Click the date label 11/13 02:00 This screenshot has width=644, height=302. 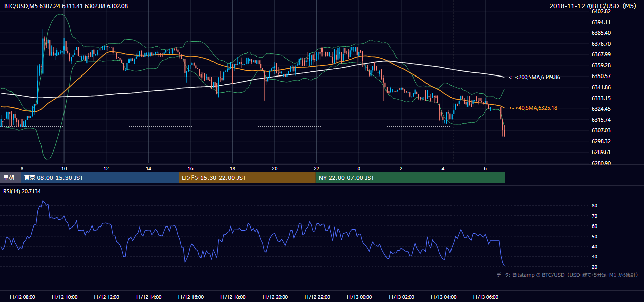tap(401, 297)
